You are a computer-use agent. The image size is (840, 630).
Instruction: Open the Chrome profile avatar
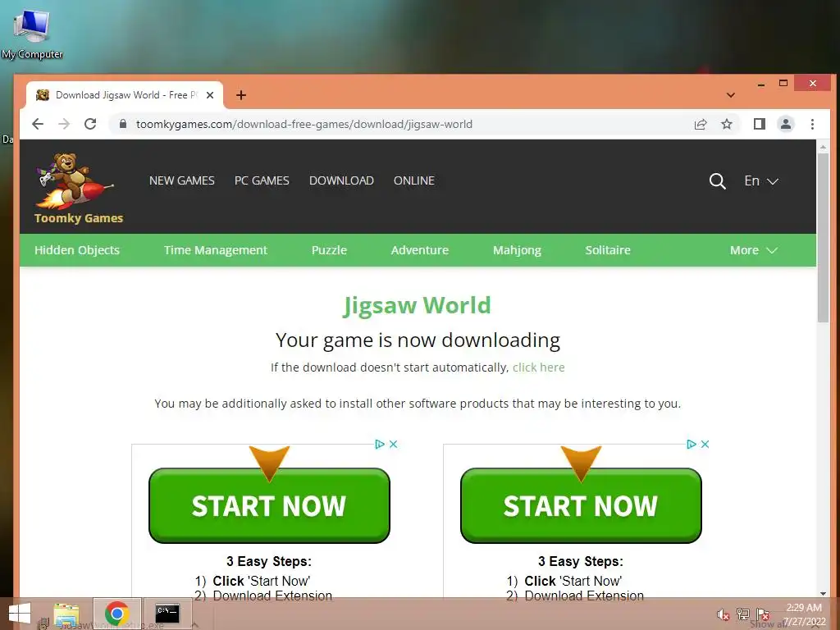coord(785,125)
